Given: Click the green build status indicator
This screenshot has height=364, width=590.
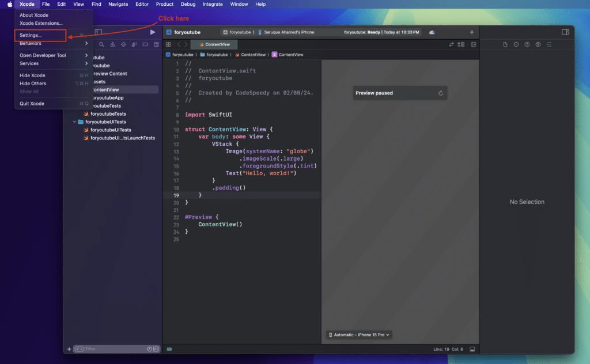Looking at the screenshot, I should click(168, 348).
